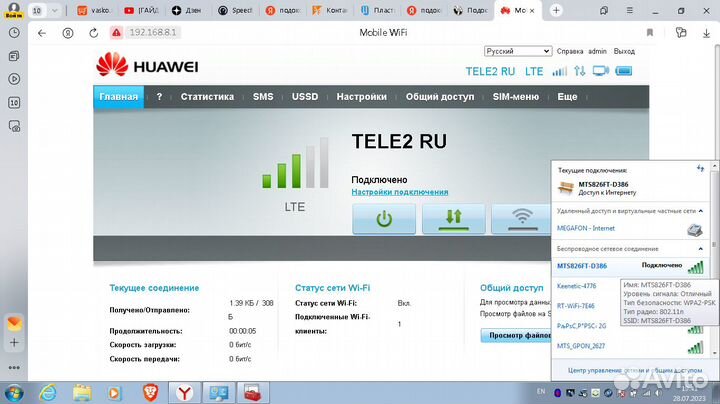Click the Просмотр файлов button

click(x=516, y=336)
